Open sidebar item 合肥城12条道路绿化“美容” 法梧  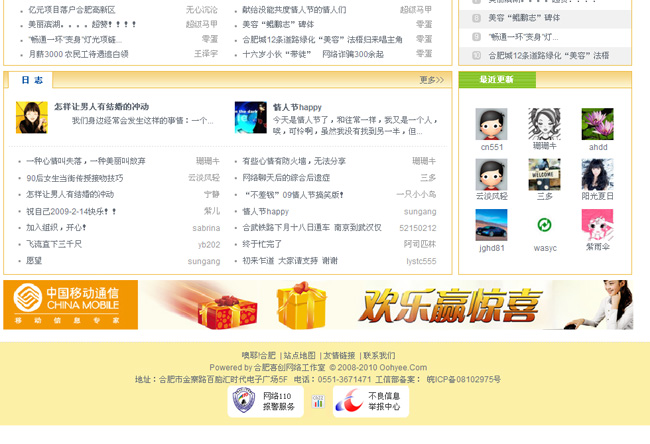click(548, 55)
